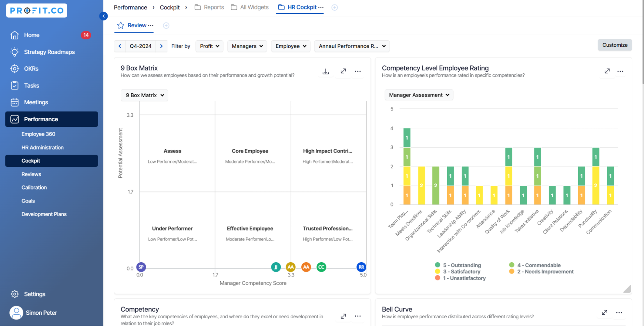Click the CC employee marker

pos(321,267)
